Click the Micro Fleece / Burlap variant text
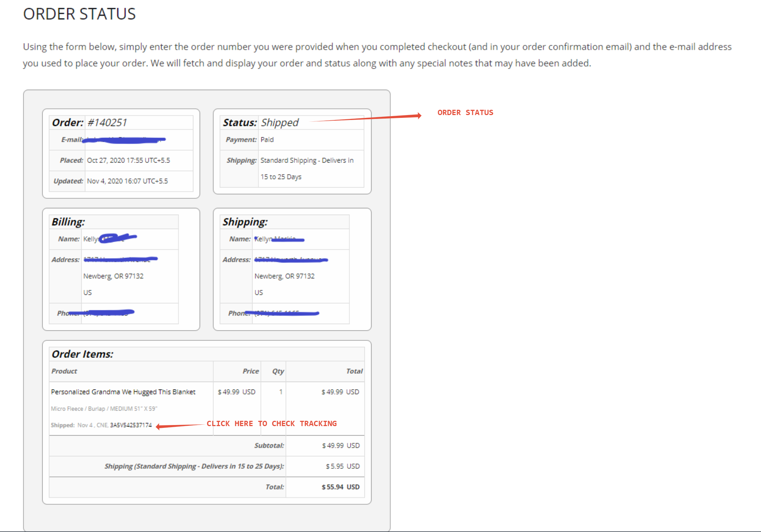Screen dimensions: 761x532 104,408
